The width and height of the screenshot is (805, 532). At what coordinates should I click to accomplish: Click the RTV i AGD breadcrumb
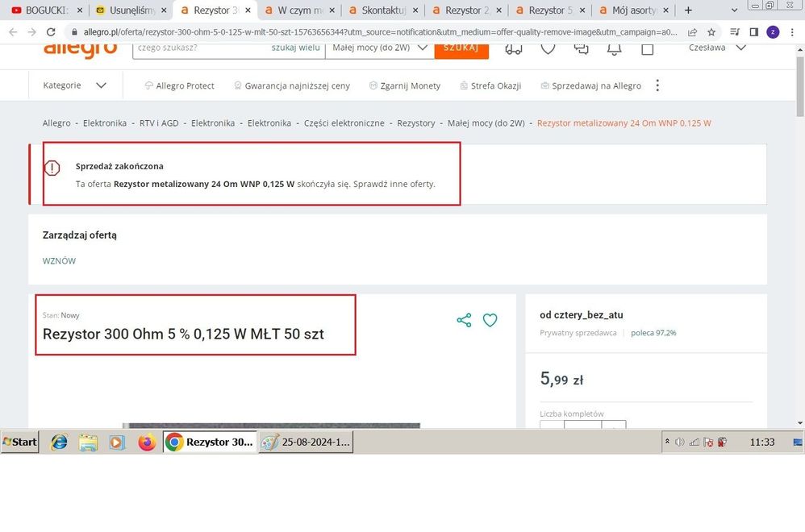pos(159,123)
